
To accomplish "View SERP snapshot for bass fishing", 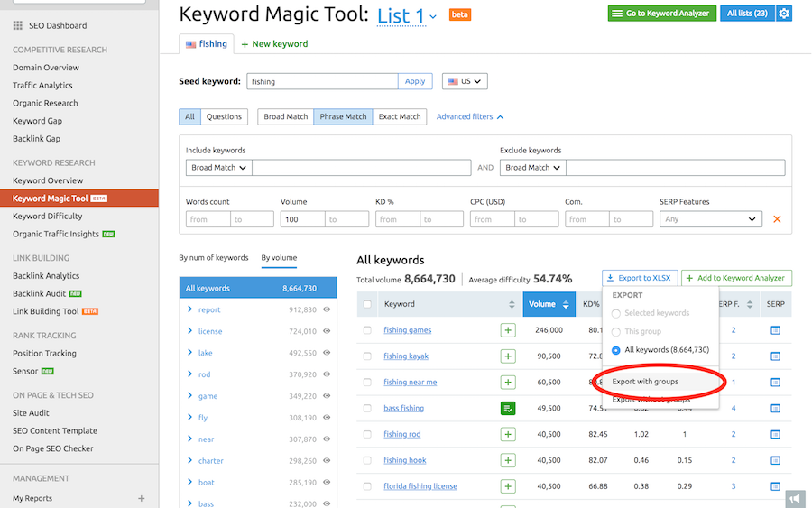I will [775, 408].
